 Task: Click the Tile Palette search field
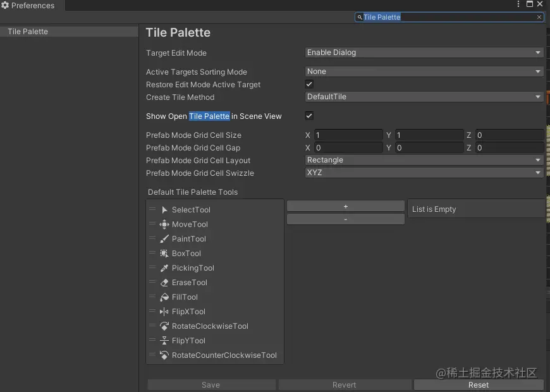click(x=449, y=17)
